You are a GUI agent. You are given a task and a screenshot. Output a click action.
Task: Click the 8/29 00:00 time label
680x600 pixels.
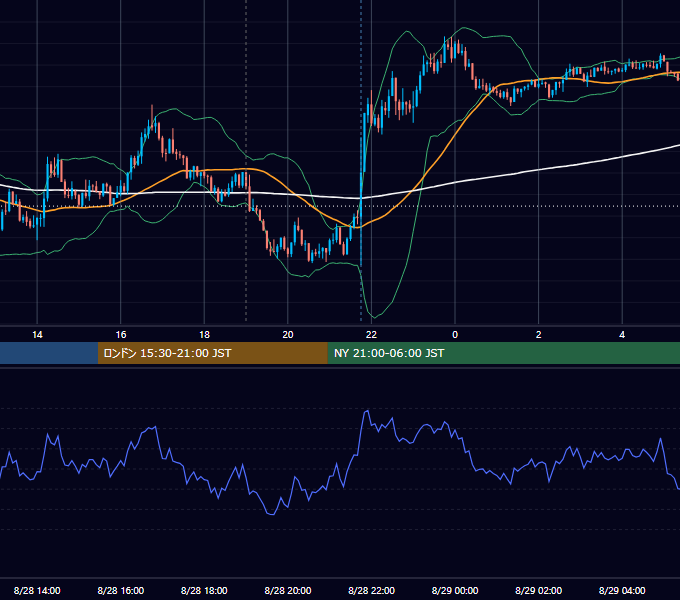tap(455, 590)
